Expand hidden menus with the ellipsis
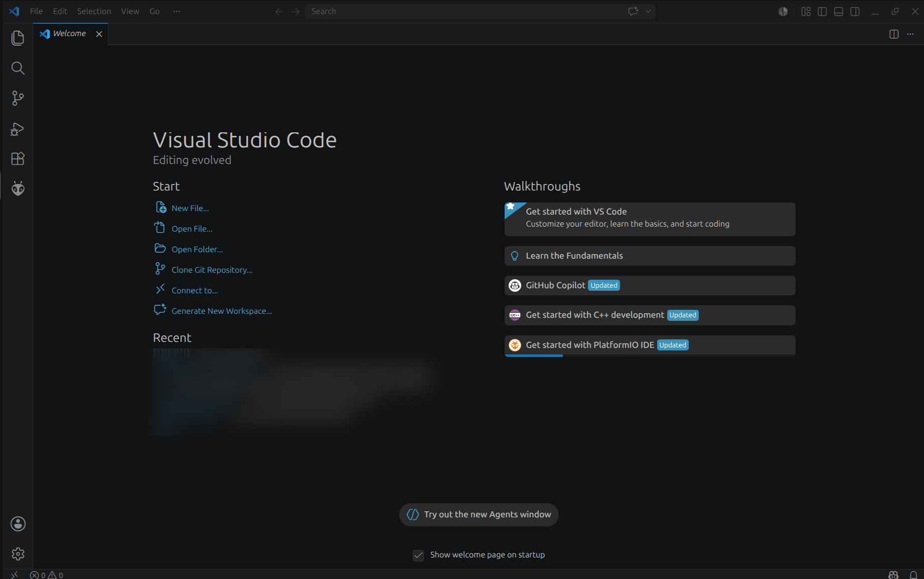Screen dimensions: 924x579 click(177, 11)
